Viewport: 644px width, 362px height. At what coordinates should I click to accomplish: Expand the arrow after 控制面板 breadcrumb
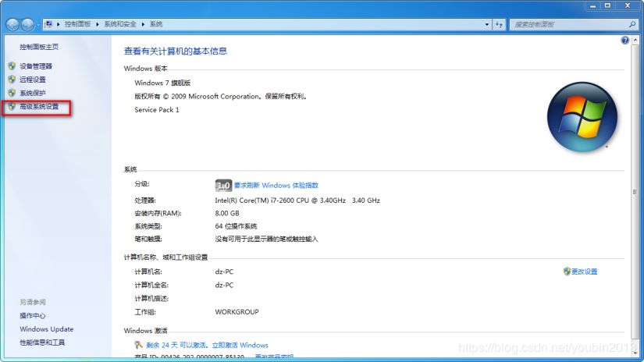[98, 24]
